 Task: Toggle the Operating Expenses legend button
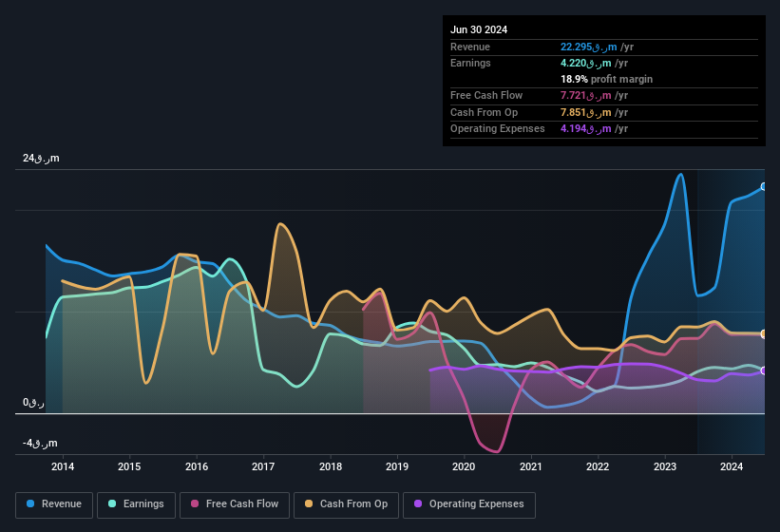468,504
